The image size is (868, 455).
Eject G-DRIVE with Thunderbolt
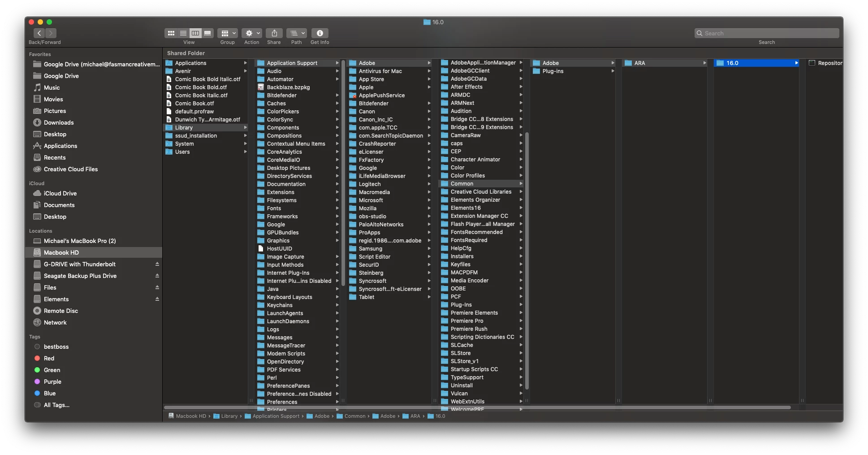[157, 264]
